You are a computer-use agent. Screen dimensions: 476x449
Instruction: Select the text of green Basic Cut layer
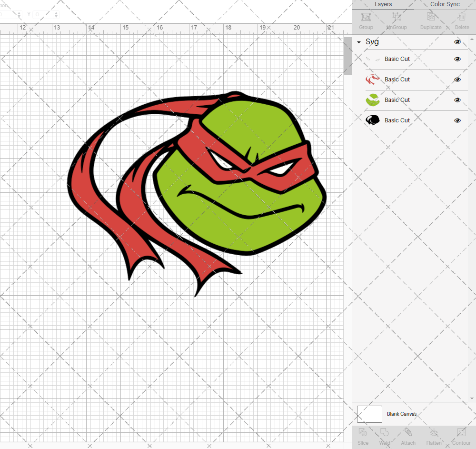point(397,100)
